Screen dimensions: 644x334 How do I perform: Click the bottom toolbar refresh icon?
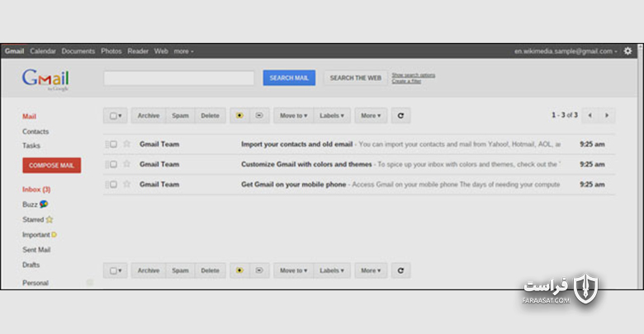coord(400,270)
